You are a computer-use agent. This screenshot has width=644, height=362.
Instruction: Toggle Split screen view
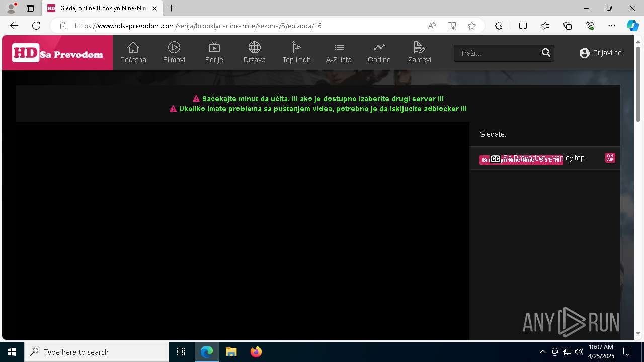pos(523,26)
